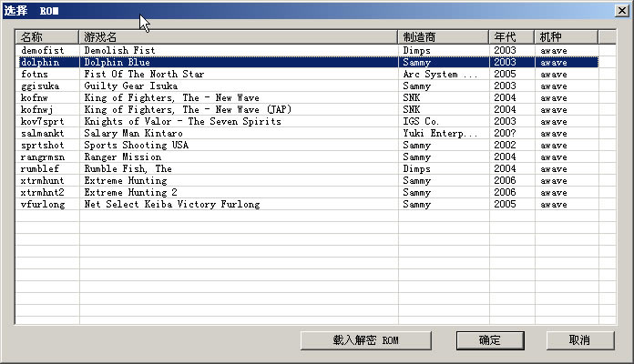Sort list by 名称 column header

tap(47, 37)
